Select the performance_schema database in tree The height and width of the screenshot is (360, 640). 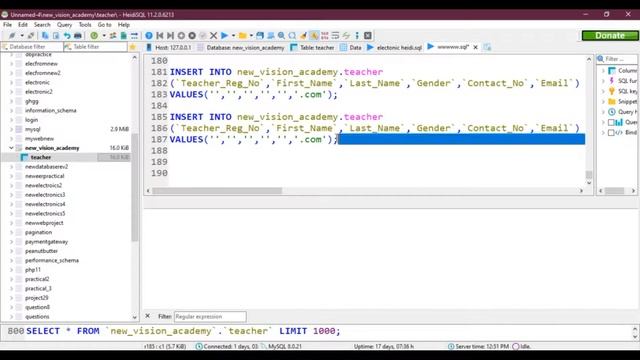(x=51, y=260)
